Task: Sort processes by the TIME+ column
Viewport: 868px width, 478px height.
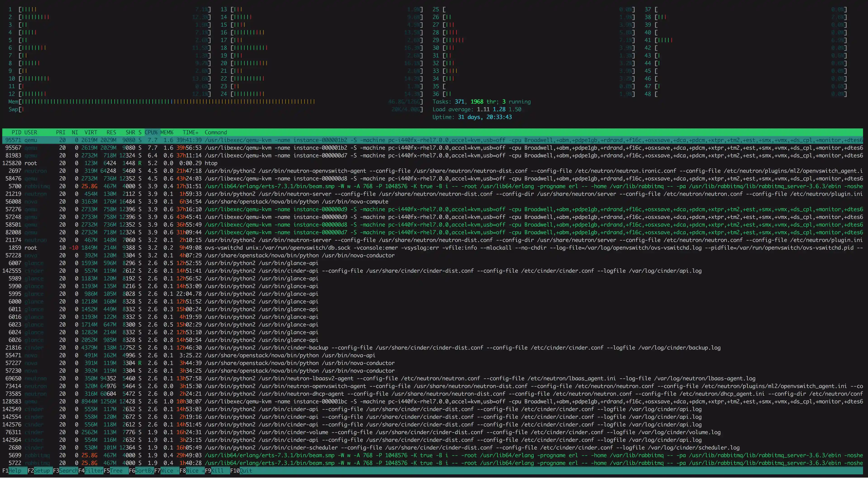Action: coord(190,132)
